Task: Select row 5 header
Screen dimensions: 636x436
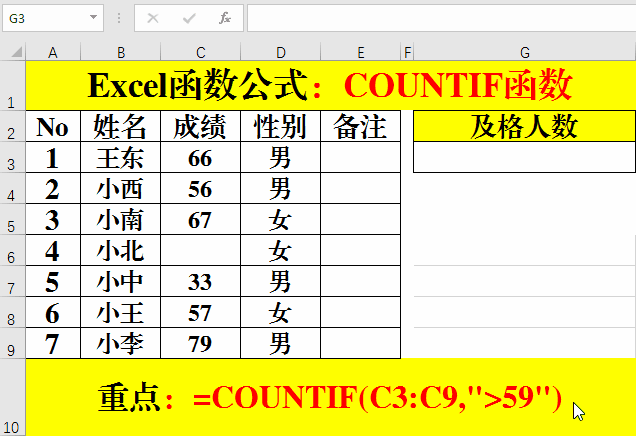Action: tap(12, 219)
